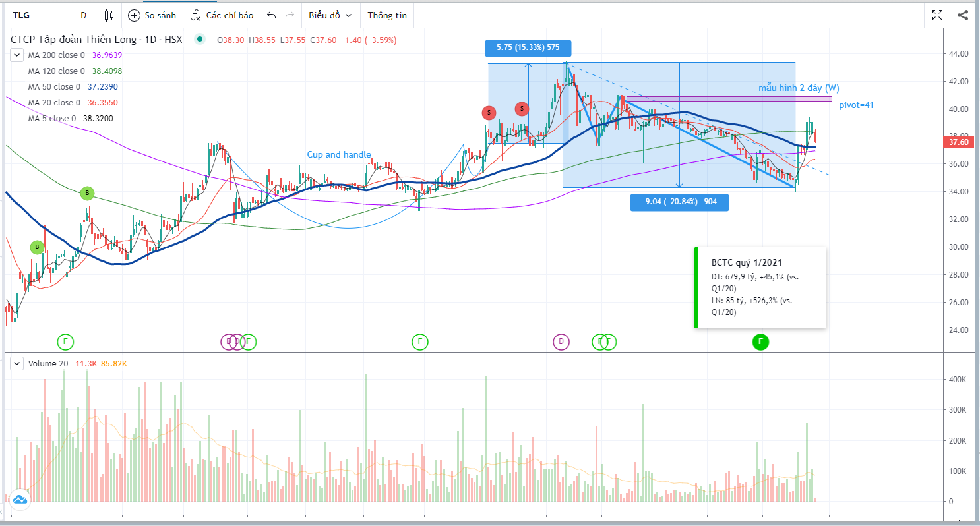The width and height of the screenshot is (980, 526).
Task: Collapse the Volume pane legend
Action: [16, 363]
